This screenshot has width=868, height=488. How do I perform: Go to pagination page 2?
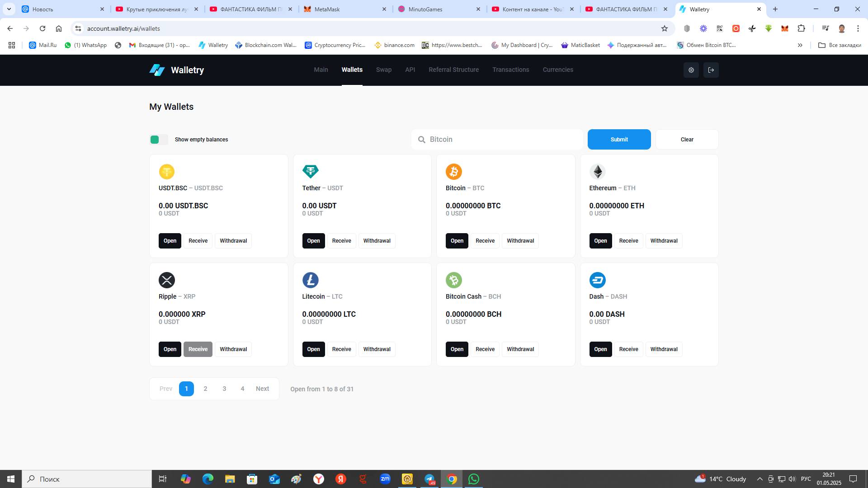(205, 389)
